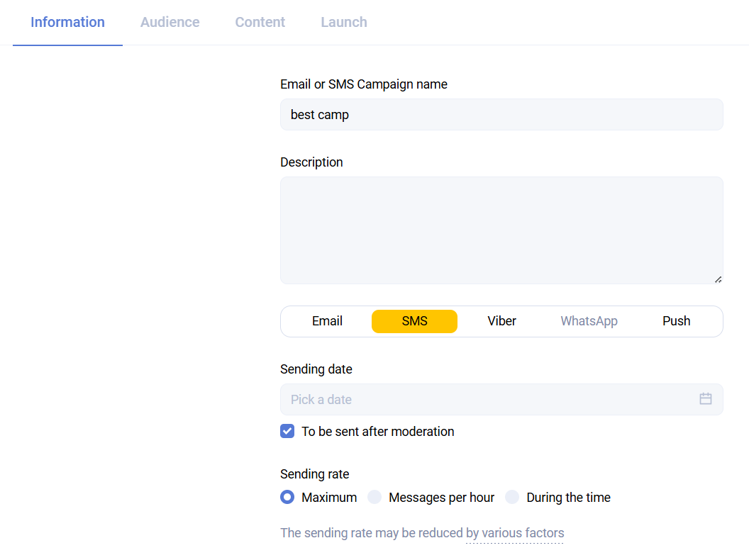Viewport: 749px width, 560px height.
Task: Select the Push channel button
Action: click(676, 321)
